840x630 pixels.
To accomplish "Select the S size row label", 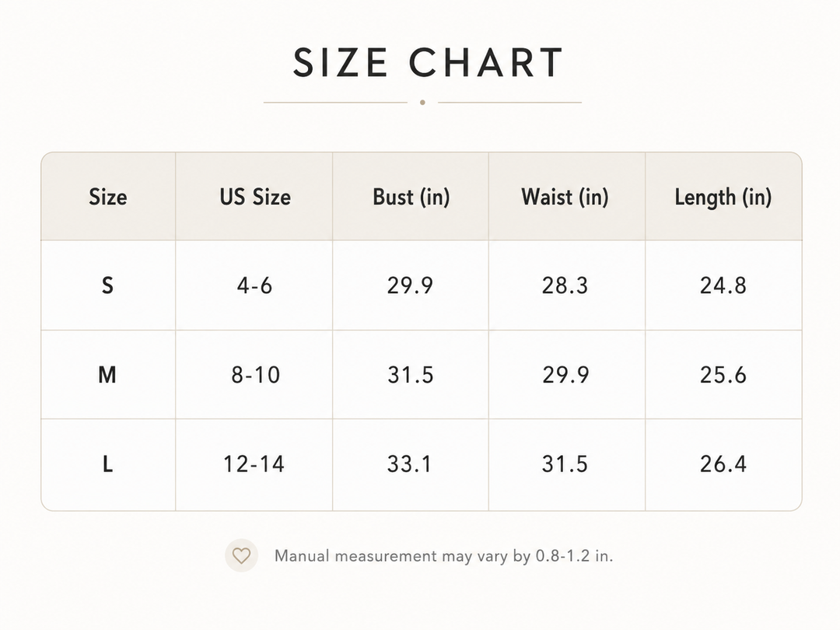I will pos(107,285).
